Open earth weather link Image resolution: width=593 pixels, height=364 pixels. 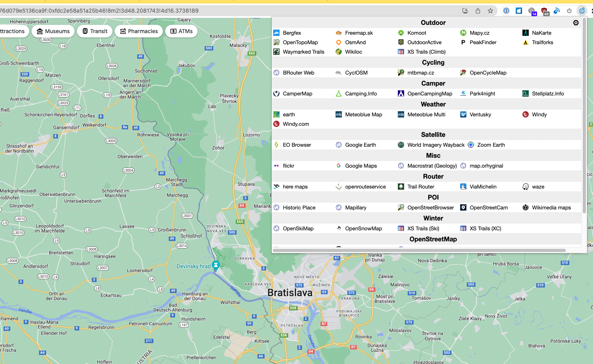click(289, 114)
